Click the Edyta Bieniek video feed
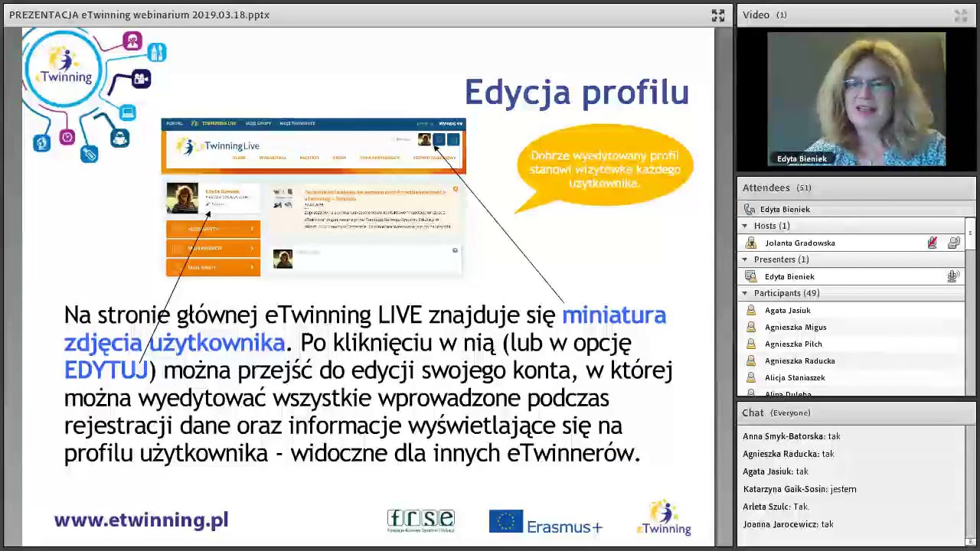Screen dimensions: 980x551 [856, 99]
